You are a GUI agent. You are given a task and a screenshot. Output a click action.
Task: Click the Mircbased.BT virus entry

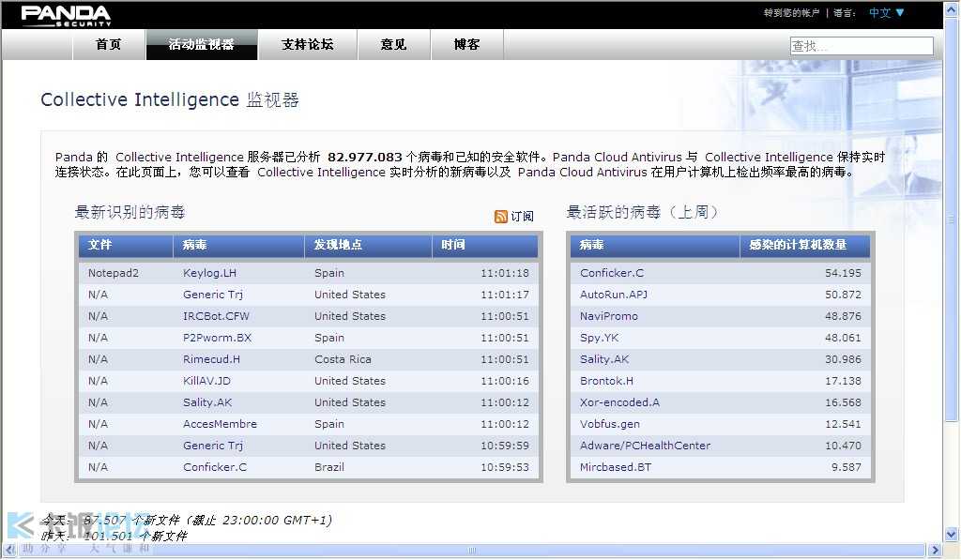point(616,467)
